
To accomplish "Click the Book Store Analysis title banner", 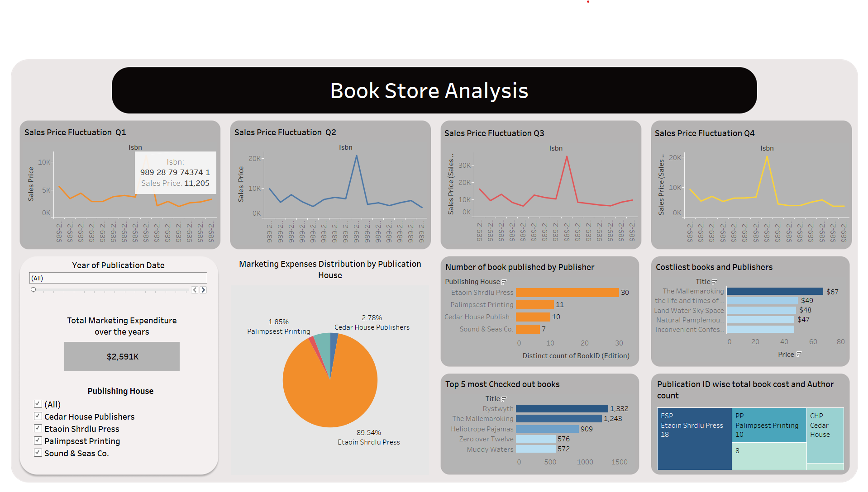I will [x=434, y=90].
